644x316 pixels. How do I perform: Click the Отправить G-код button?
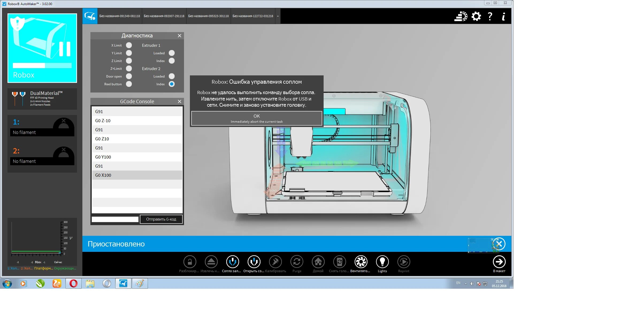click(161, 219)
